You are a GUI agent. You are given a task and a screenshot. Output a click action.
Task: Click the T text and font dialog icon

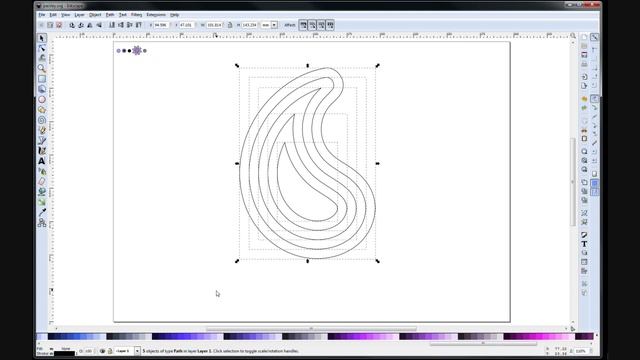tap(584, 244)
